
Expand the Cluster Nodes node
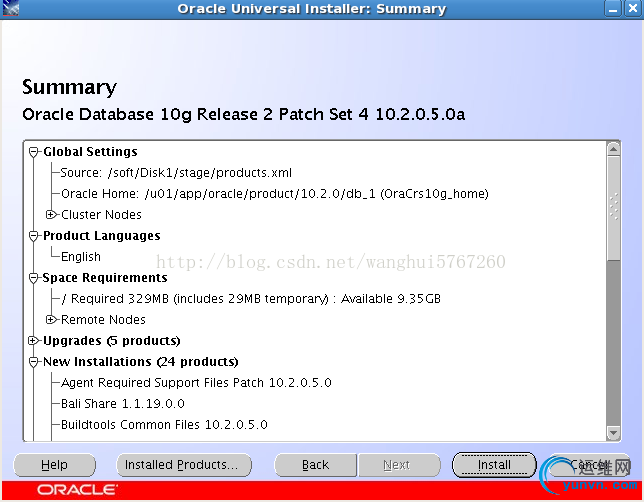click(51, 214)
